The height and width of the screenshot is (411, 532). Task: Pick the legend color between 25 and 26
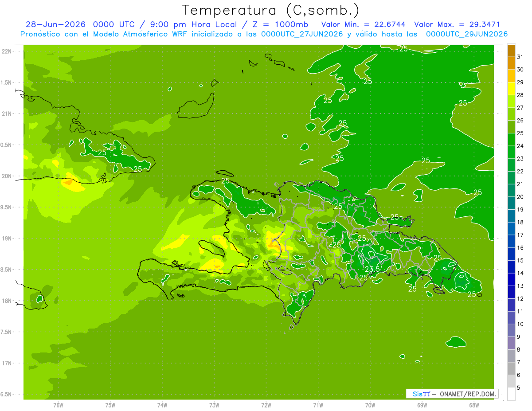coord(511,127)
